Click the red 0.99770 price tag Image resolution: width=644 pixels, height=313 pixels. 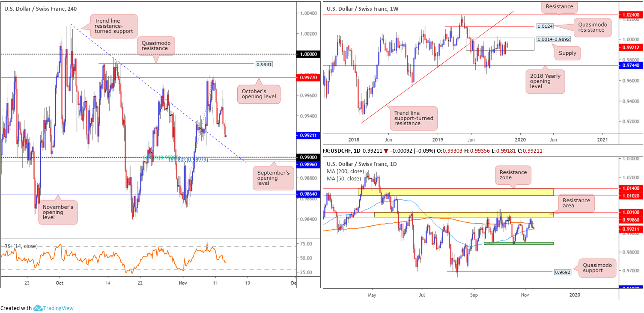309,77
